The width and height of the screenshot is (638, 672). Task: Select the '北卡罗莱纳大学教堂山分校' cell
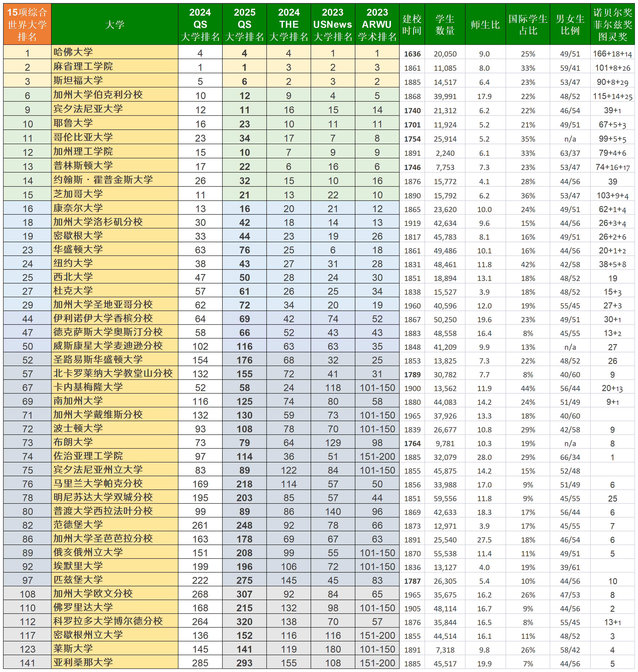pos(115,373)
